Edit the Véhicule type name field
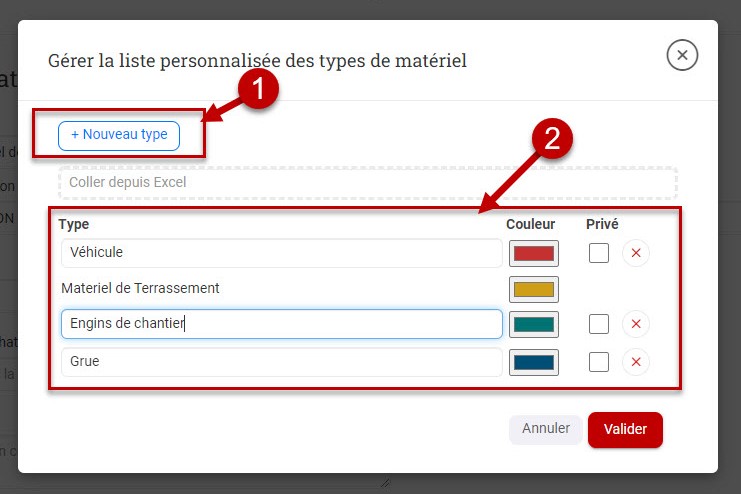Viewport: 741px width, 494px height. pos(281,253)
